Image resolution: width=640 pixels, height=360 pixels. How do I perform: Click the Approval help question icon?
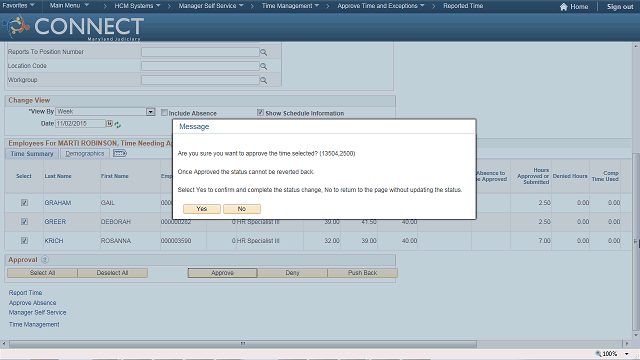[45, 260]
